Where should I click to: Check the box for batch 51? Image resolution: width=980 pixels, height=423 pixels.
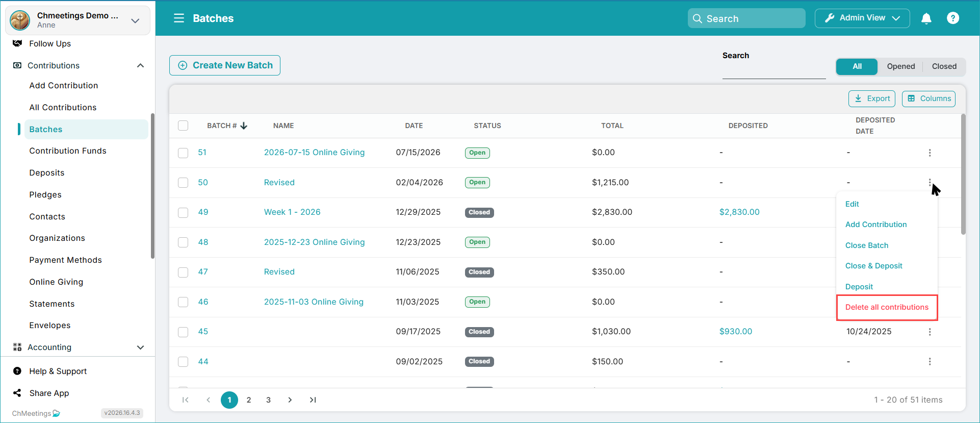click(183, 153)
